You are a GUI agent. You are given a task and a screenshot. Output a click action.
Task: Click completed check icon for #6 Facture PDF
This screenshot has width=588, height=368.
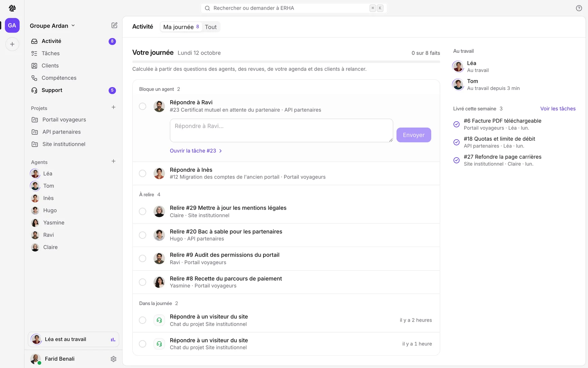457,124
